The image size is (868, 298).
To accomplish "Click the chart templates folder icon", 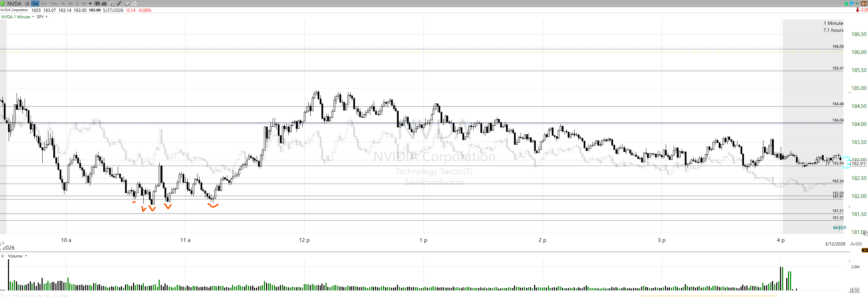I will coord(127,3).
